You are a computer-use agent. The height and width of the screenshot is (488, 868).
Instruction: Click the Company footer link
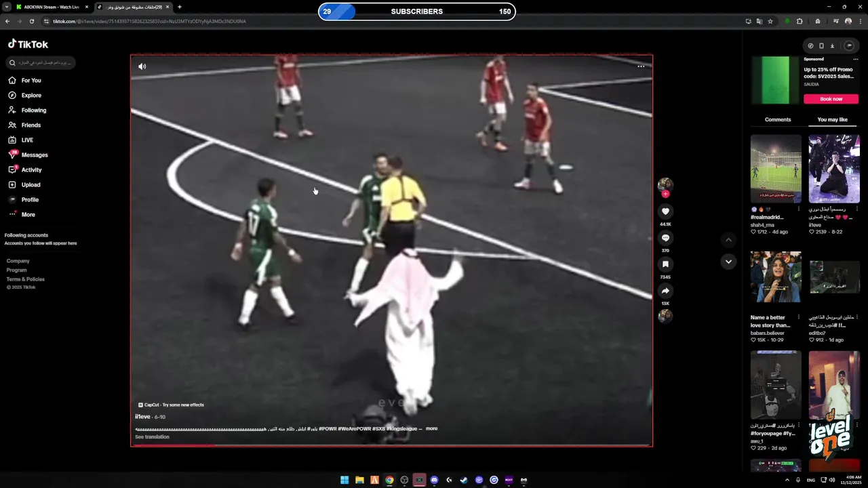tap(18, 261)
